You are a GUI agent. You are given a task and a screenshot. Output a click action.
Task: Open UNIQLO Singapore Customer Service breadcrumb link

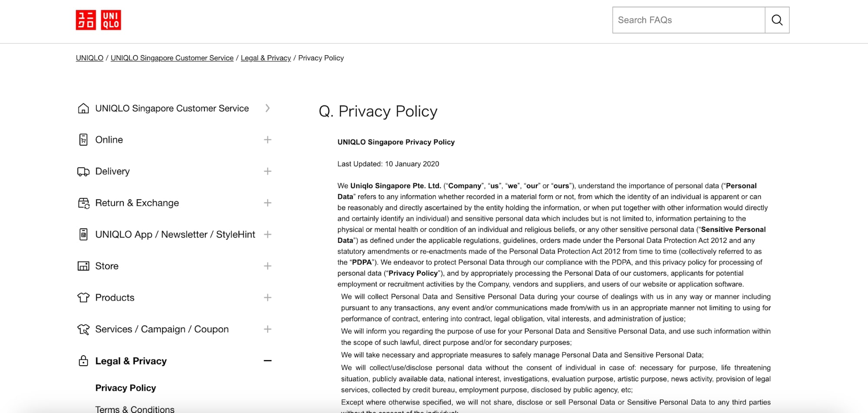pyautogui.click(x=172, y=58)
